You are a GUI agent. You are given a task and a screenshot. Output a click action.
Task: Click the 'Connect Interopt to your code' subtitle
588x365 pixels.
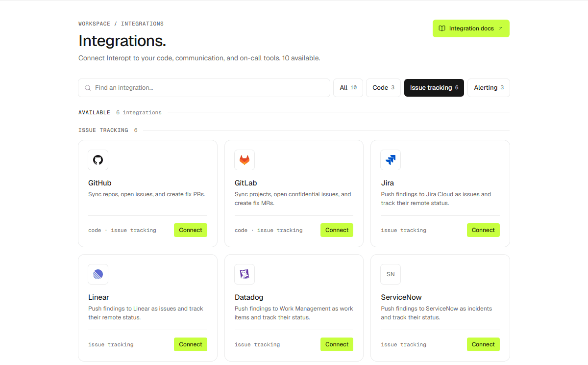(x=199, y=58)
